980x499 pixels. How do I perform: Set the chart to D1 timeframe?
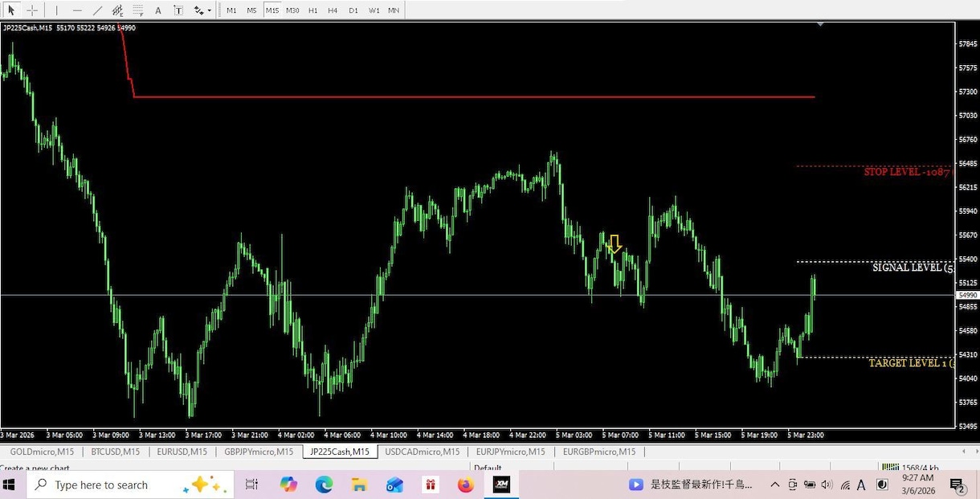point(353,10)
